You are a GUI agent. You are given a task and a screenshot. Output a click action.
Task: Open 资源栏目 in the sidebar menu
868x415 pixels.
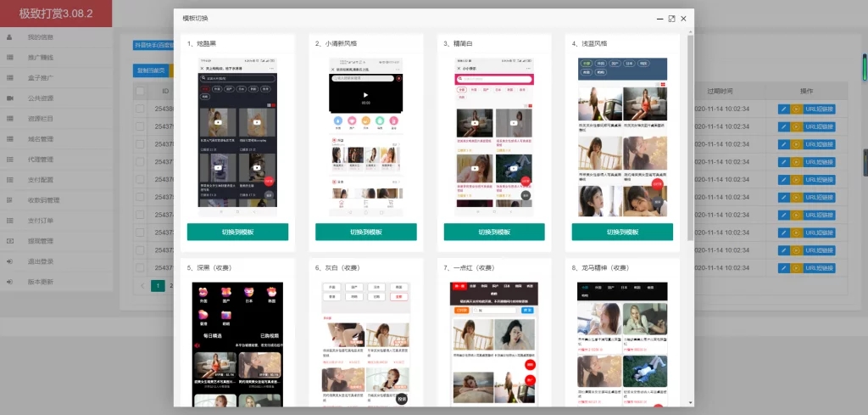[x=57, y=119]
